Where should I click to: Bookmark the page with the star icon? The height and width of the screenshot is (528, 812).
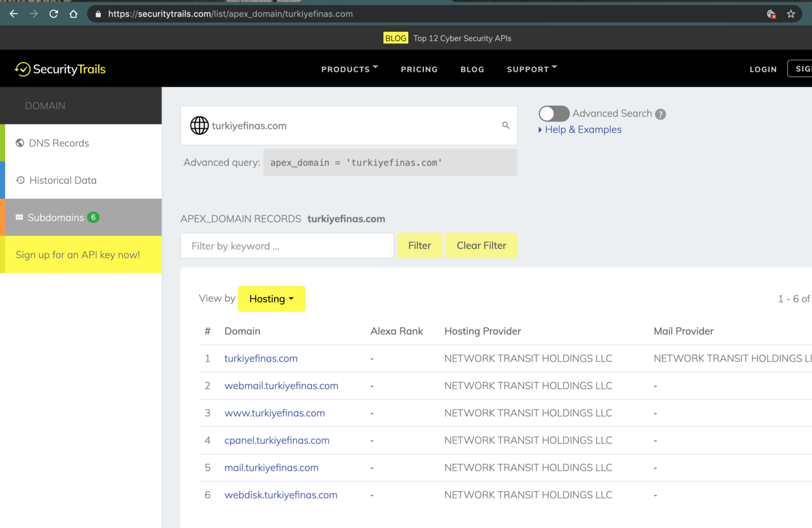pyautogui.click(x=791, y=14)
